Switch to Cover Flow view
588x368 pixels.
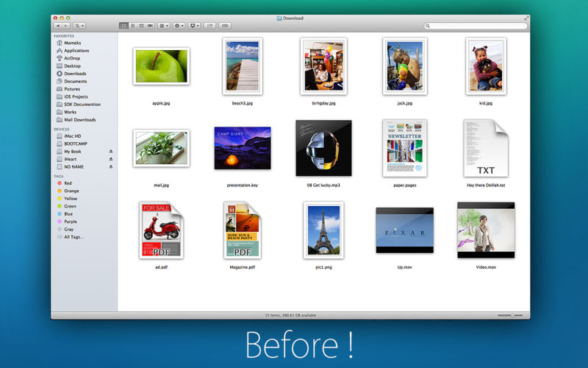click(151, 26)
